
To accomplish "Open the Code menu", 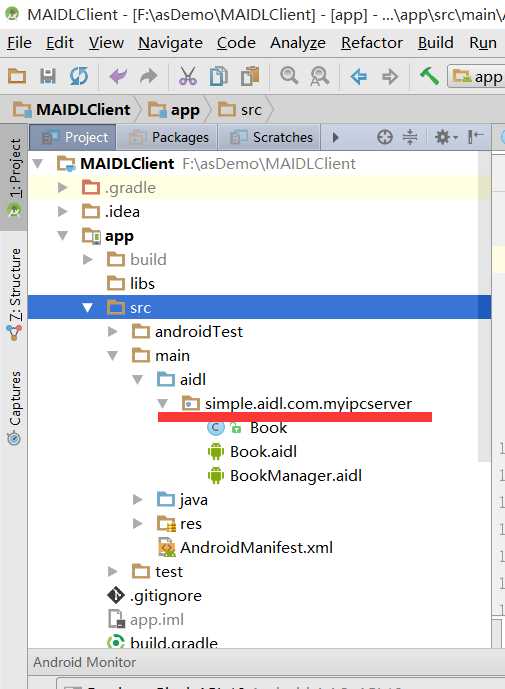I will pos(236,43).
